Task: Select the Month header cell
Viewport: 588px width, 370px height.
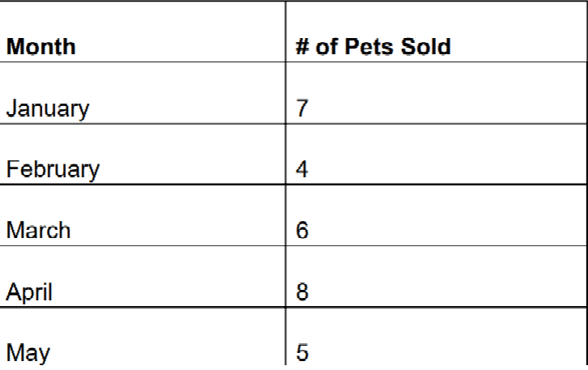Action: coord(142,32)
